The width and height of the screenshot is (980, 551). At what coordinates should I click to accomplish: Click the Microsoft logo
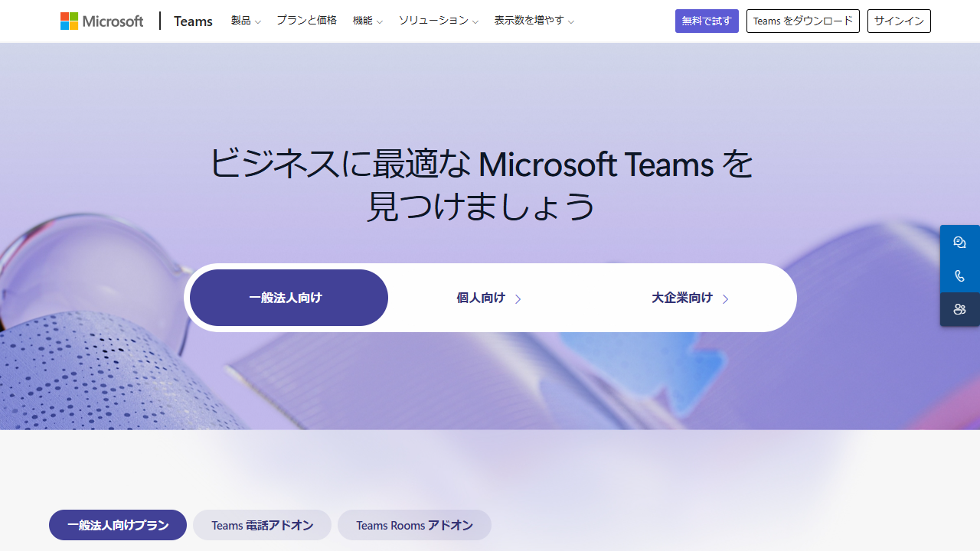pos(102,21)
